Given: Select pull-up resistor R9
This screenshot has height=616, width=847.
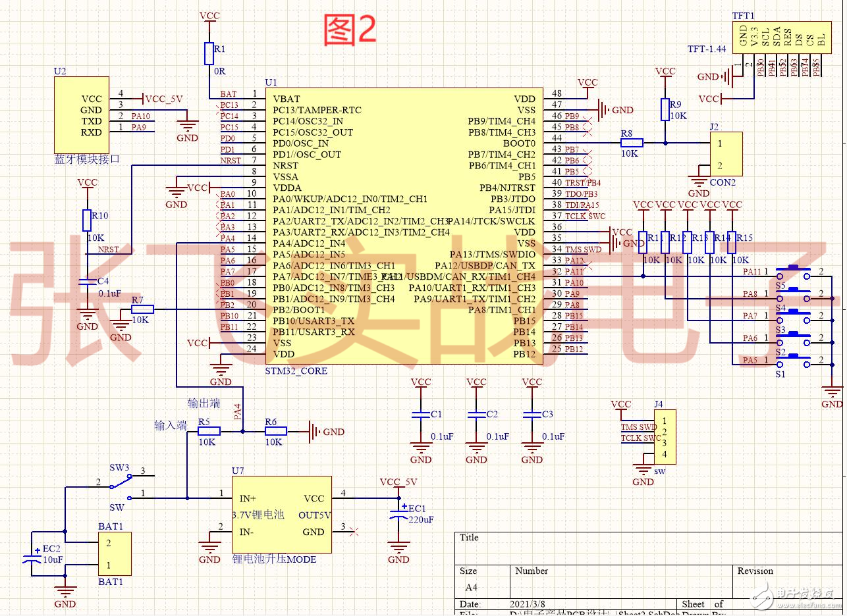Looking at the screenshot, I should point(665,110).
